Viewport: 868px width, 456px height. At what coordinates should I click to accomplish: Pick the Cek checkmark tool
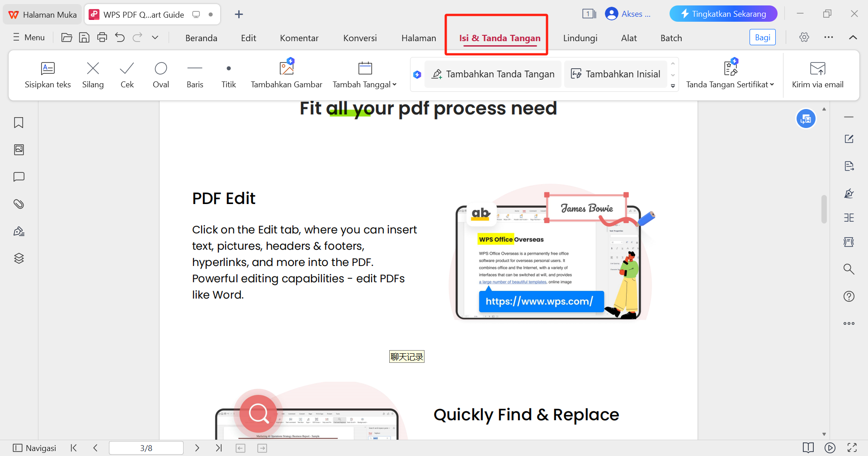point(127,75)
